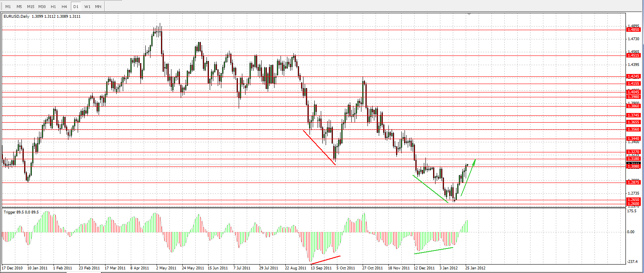This screenshot has height=273, width=644.
Task: Click the 17 Mar 2011 date label
Action: pos(115,268)
